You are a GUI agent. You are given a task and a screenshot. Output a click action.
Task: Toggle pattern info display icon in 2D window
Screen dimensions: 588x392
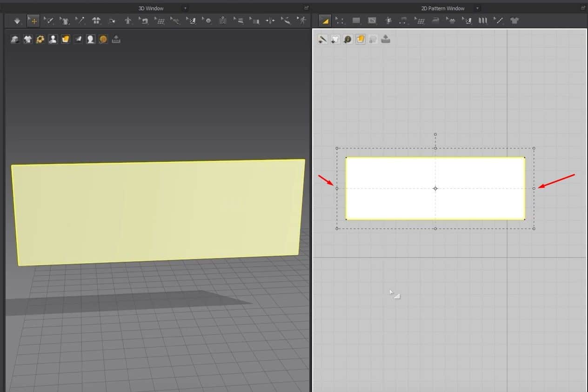[x=347, y=40]
